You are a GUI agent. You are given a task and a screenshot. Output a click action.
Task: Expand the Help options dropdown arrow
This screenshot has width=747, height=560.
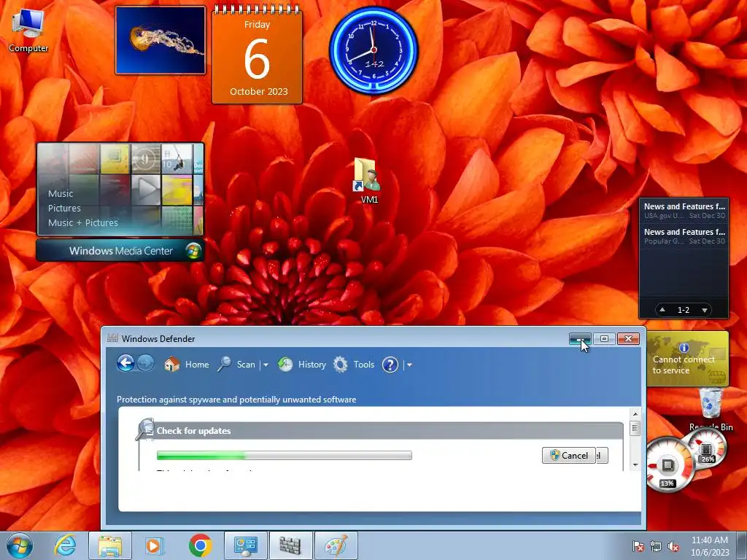point(409,365)
